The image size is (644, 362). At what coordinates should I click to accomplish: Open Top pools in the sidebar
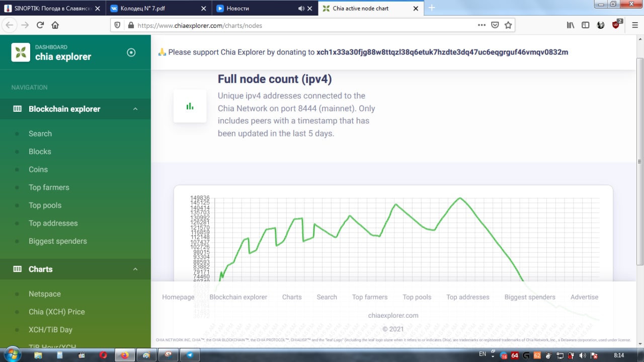(x=45, y=205)
